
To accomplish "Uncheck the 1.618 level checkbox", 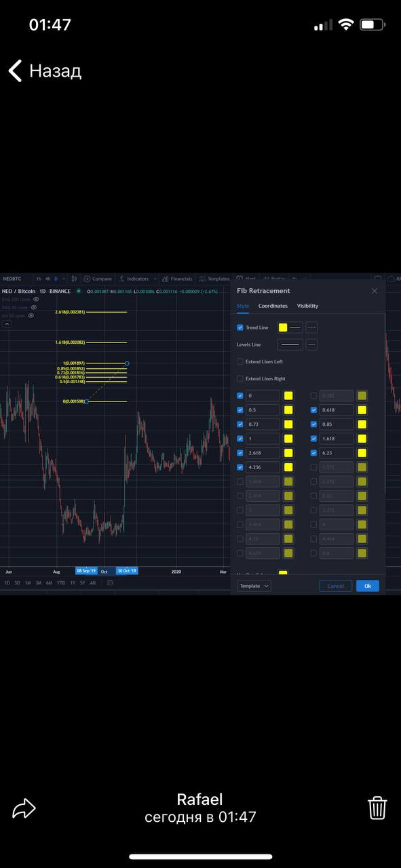I will click(313, 438).
